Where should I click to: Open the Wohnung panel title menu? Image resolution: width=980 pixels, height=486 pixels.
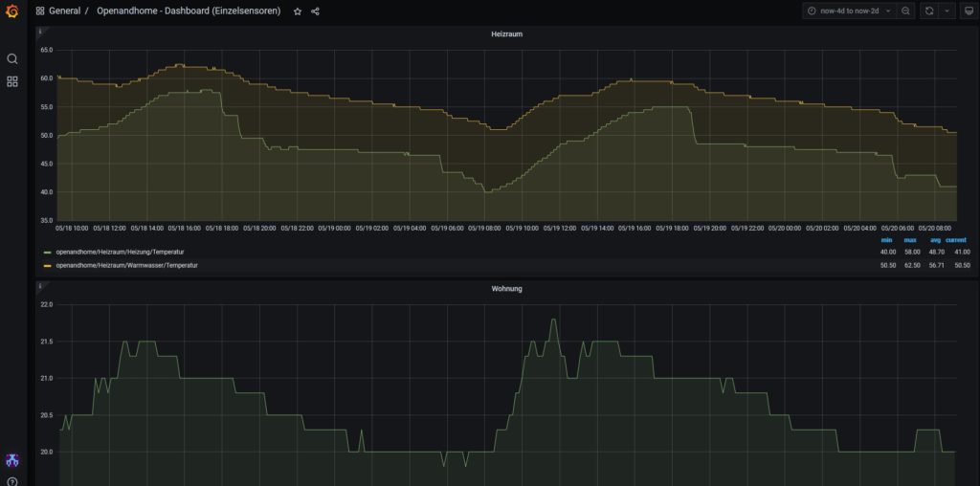(507, 289)
